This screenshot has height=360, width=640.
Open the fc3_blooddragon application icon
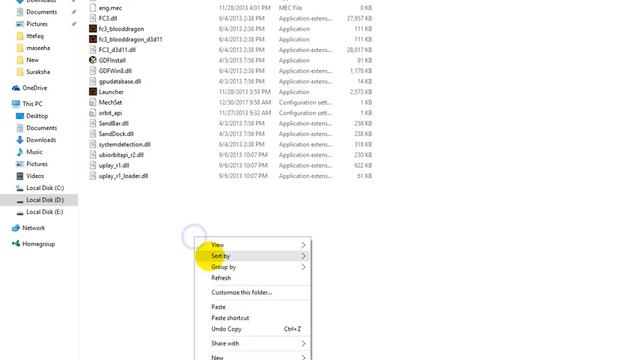point(93,29)
